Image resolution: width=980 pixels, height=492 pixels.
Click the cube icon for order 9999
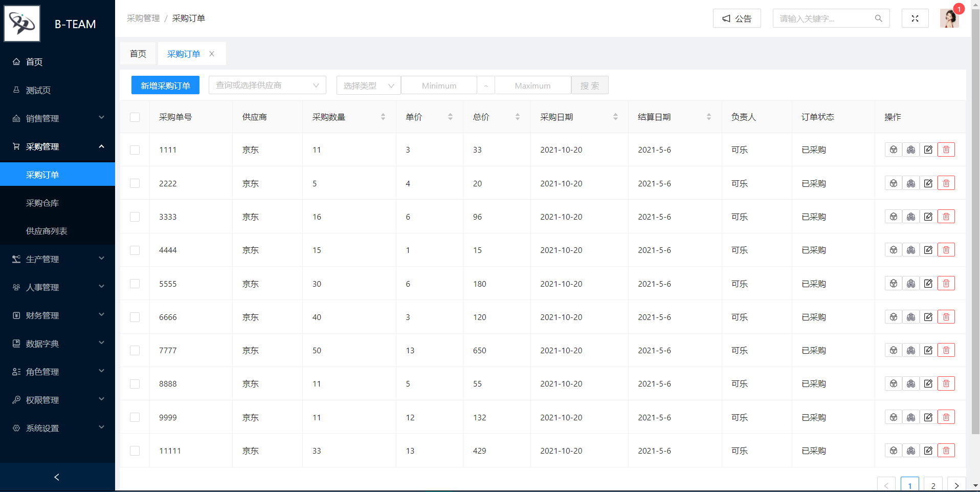893,417
